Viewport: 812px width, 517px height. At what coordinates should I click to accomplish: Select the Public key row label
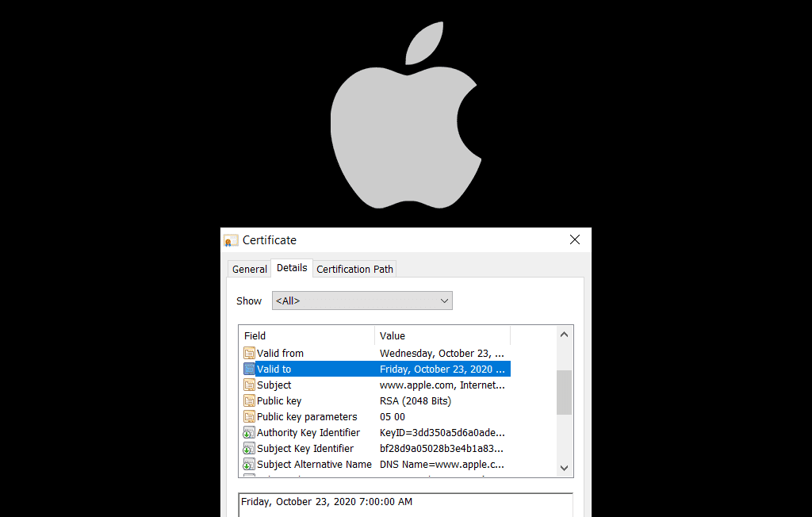(x=279, y=401)
